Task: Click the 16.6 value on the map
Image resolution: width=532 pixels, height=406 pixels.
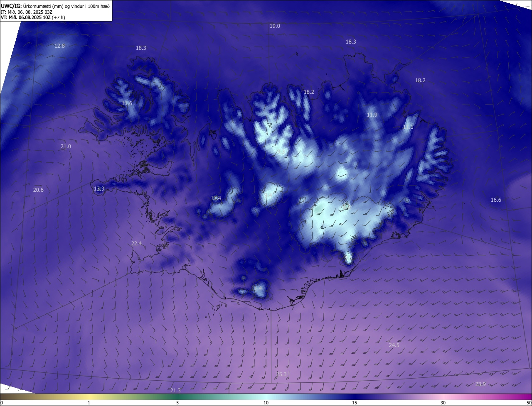Action: point(496,200)
